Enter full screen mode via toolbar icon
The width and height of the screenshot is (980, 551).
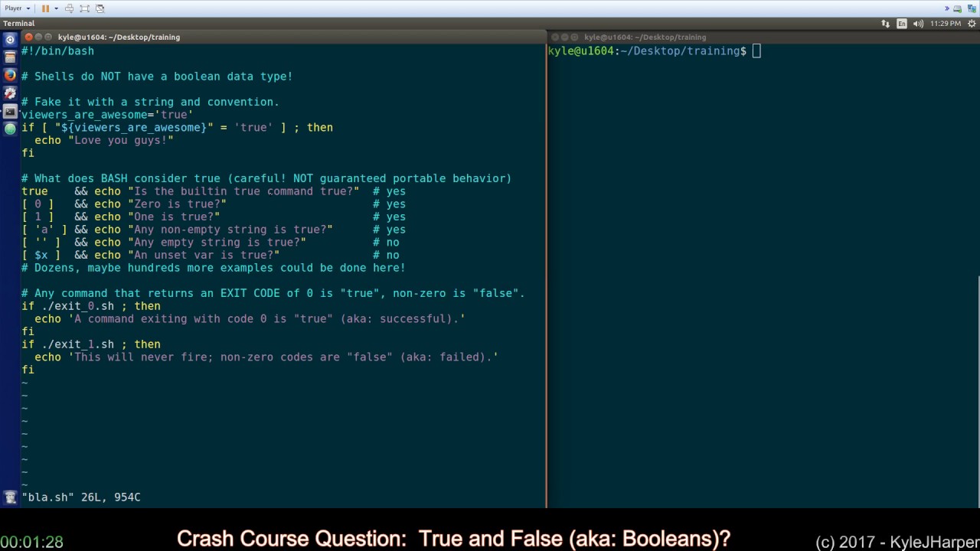(x=85, y=8)
